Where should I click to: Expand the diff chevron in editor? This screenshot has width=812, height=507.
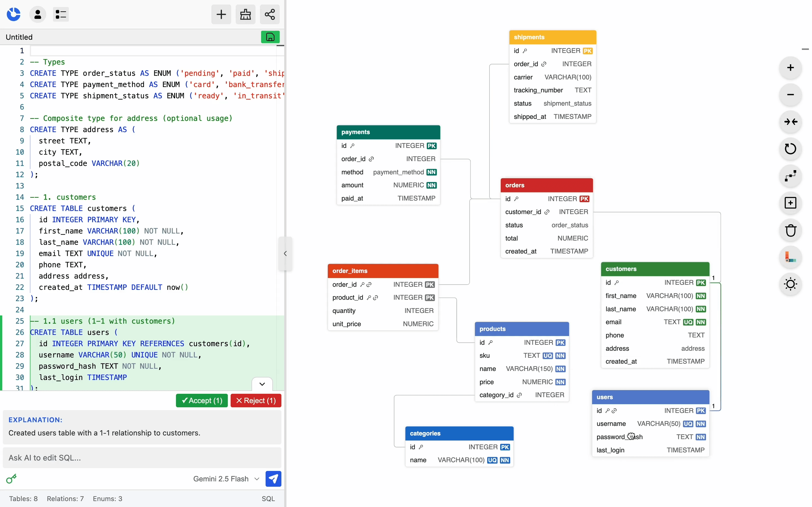tap(262, 384)
